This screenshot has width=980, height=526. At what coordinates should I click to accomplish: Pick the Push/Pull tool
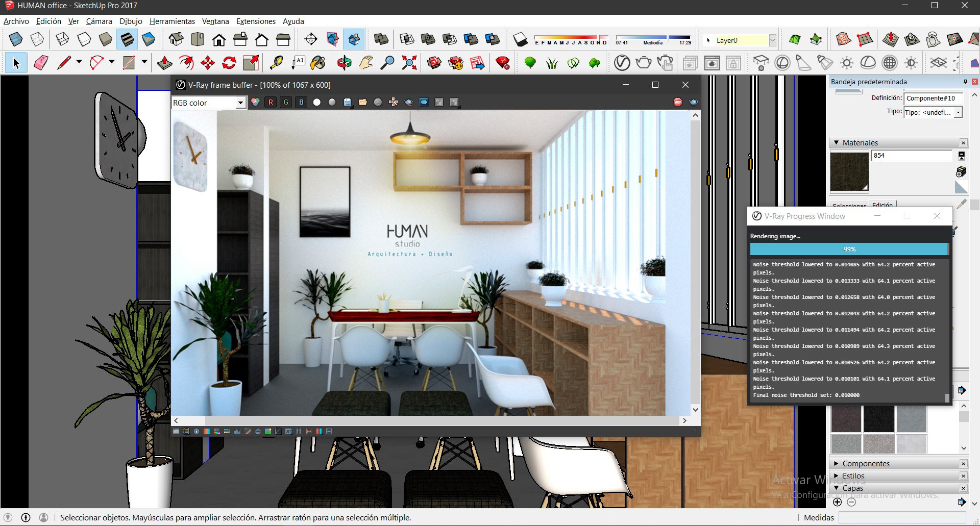[x=164, y=63]
